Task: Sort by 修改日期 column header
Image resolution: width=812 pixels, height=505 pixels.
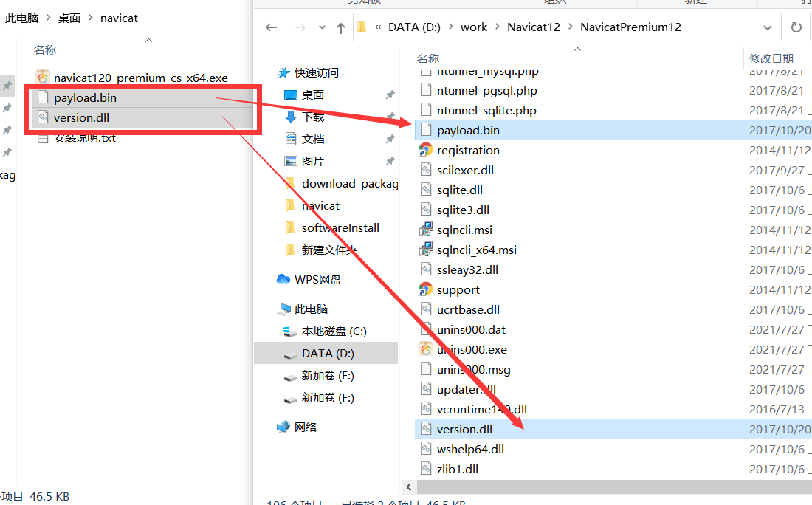Action: pos(771,58)
